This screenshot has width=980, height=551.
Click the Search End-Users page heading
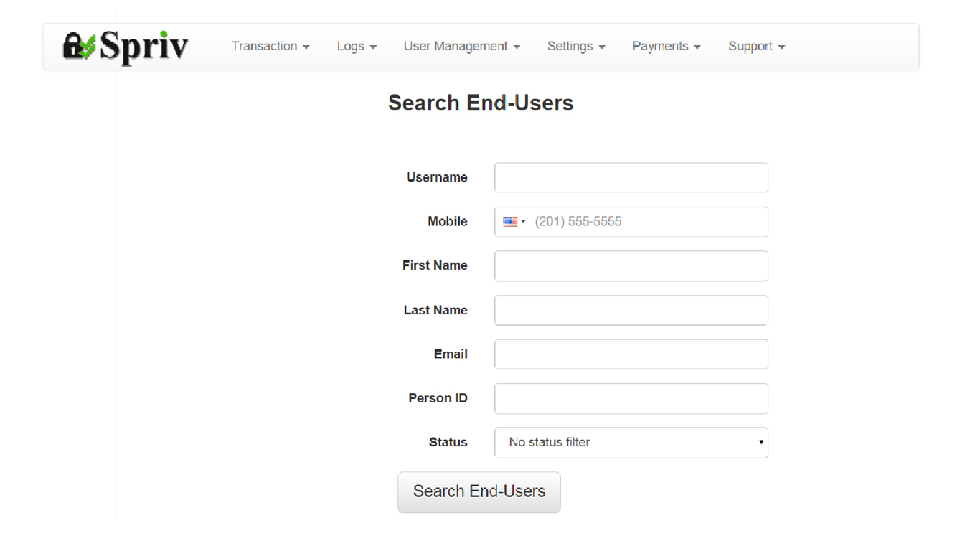[481, 103]
